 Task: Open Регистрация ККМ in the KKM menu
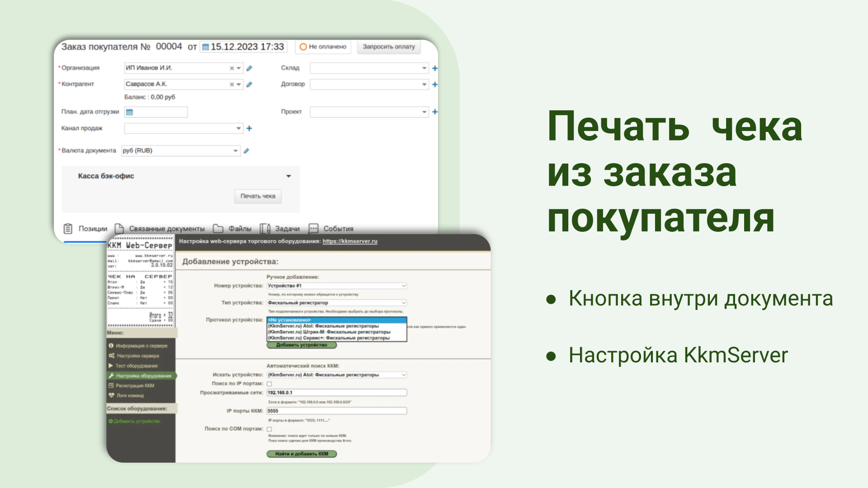[135, 385]
